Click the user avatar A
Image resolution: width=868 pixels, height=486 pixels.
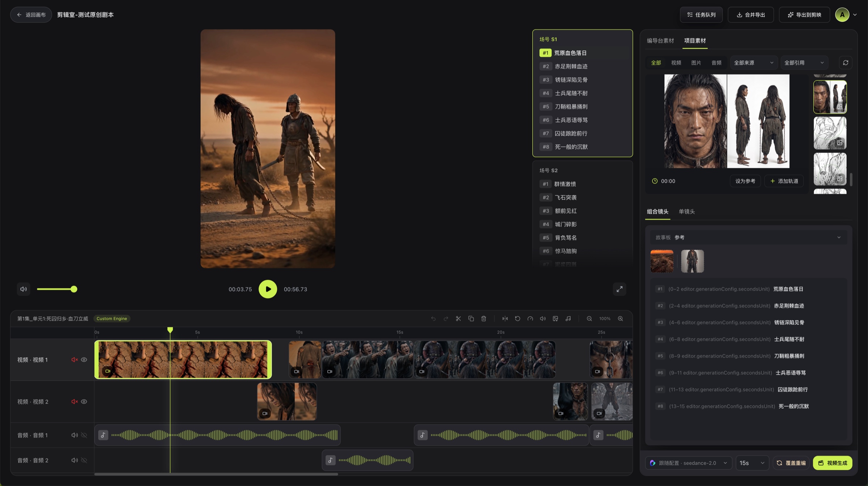842,15
